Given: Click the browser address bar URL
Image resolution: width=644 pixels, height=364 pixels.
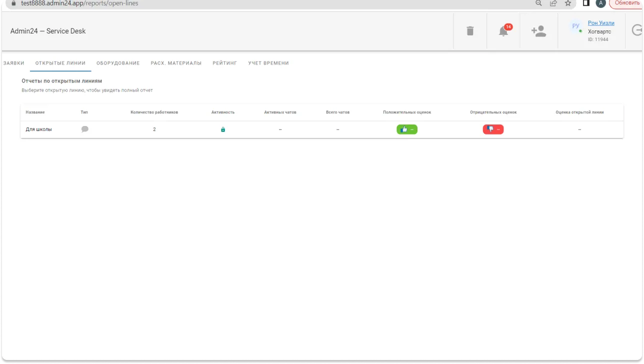Looking at the screenshot, I should (x=79, y=3).
